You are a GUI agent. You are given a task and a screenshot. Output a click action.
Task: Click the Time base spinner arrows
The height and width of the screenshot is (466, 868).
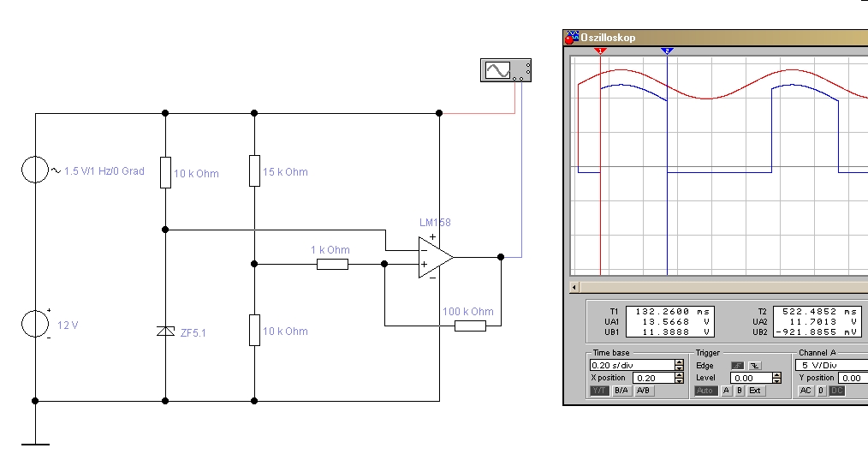(679, 365)
